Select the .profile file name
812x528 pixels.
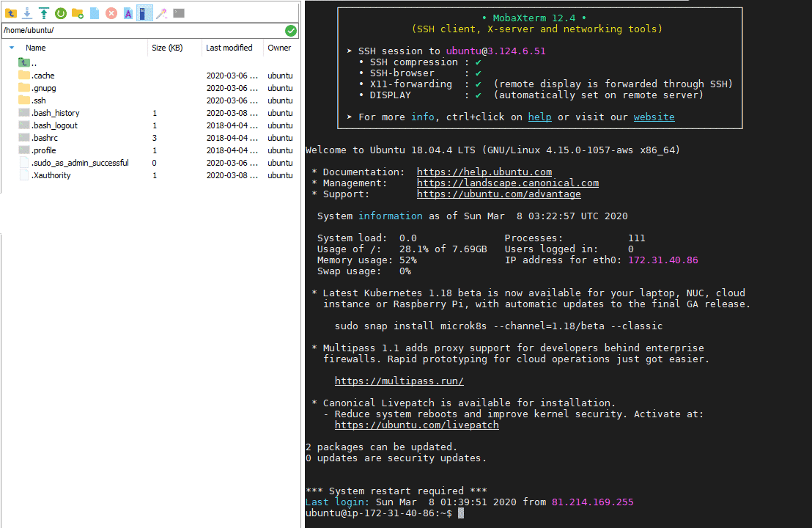click(44, 150)
